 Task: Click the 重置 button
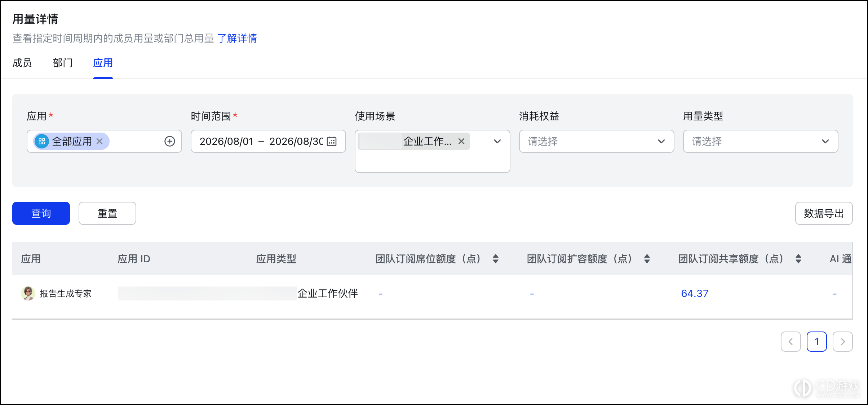(x=107, y=213)
